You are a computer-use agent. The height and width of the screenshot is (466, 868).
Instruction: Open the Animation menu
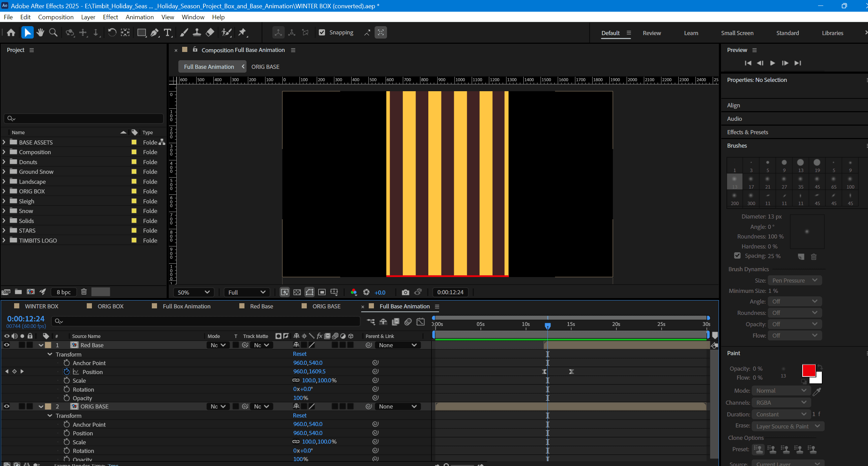[x=139, y=17]
